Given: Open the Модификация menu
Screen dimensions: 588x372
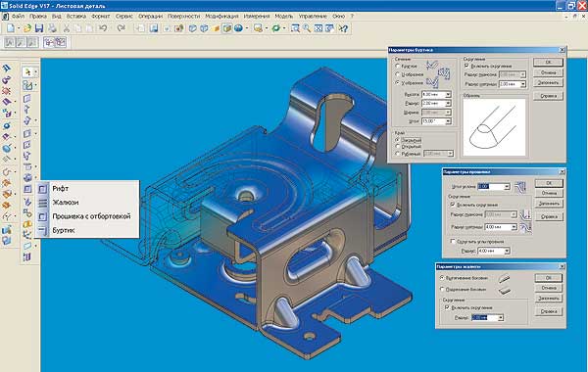Looking at the screenshot, I should coord(221,16).
